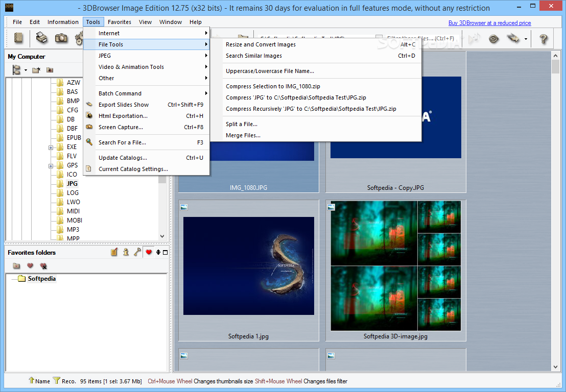Click the notepad icon in Favorites header
This screenshot has height=392, width=566.
(114, 252)
